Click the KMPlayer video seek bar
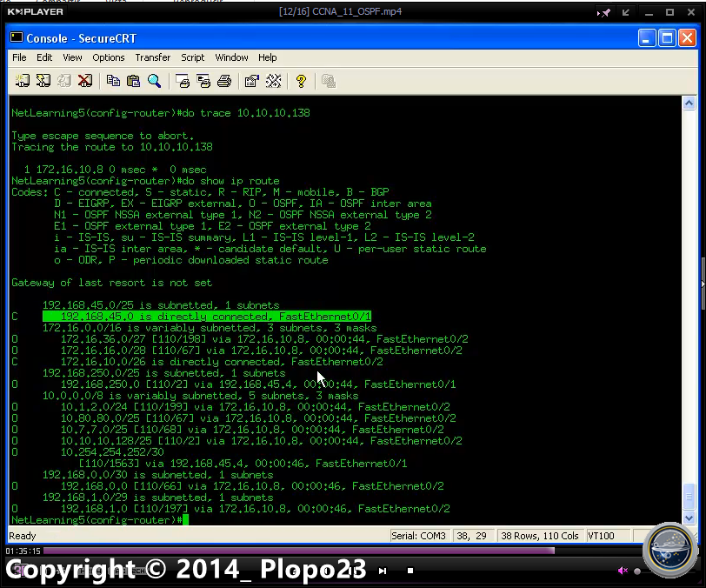The height and width of the screenshot is (588, 706). 343,551
